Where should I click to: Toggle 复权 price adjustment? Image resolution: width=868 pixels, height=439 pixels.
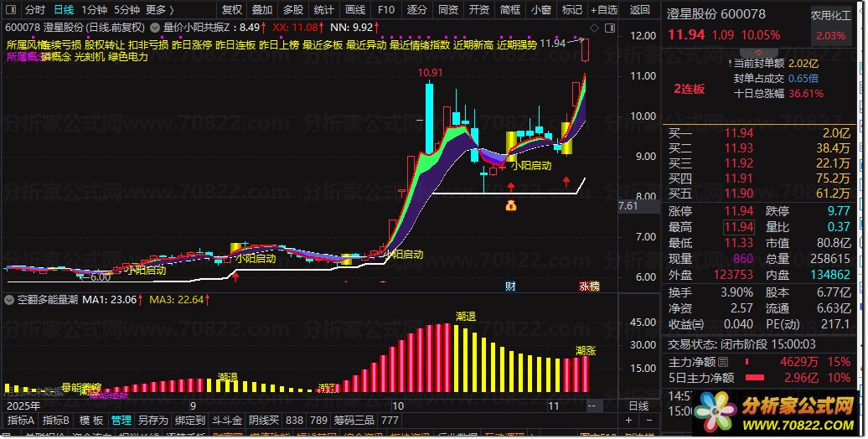(x=231, y=10)
